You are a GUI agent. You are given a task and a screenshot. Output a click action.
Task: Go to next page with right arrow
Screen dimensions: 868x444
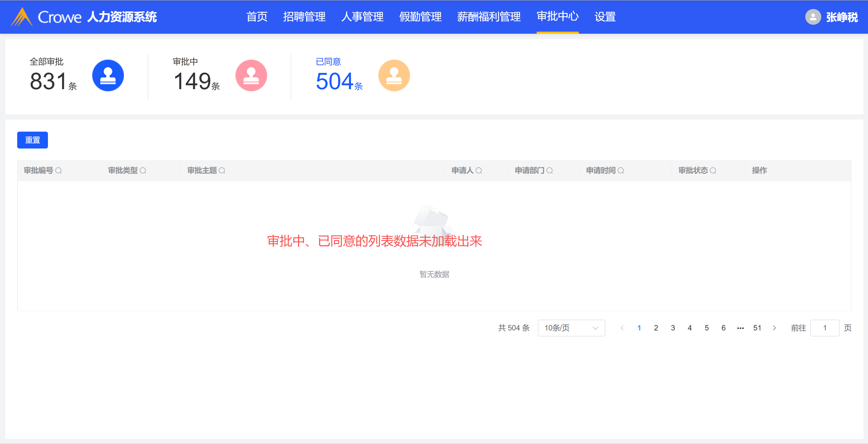(x=774, y=328)
